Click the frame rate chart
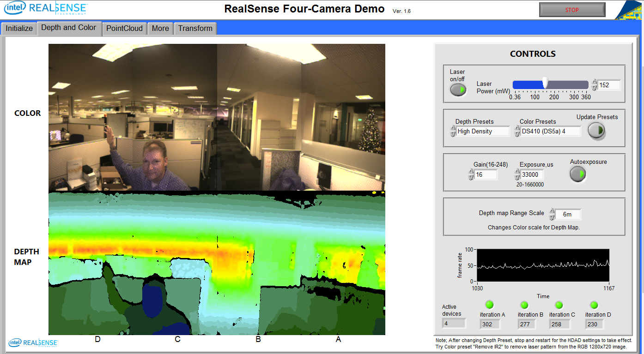 tap(543, 265)
